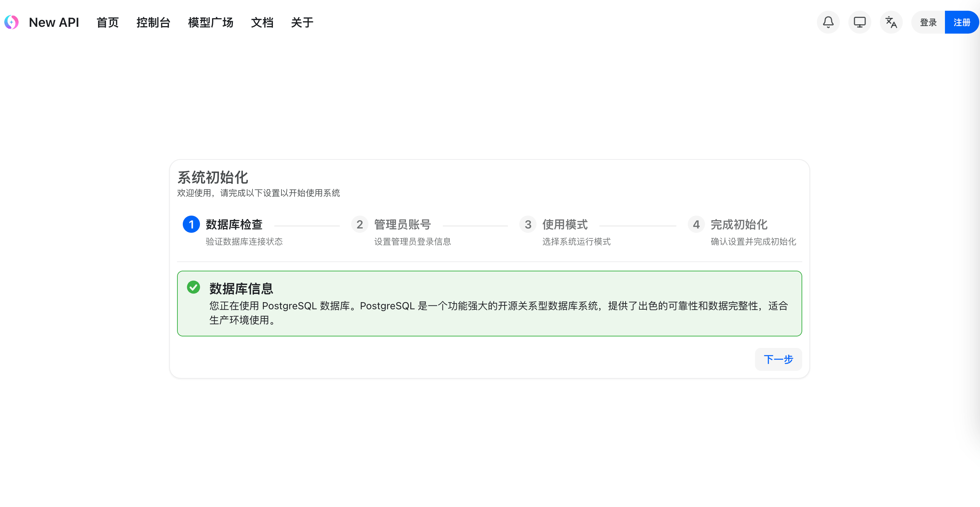Select step 2 circle 管理员账号
This screenshot has width=980, height=507.
[359, 225]
